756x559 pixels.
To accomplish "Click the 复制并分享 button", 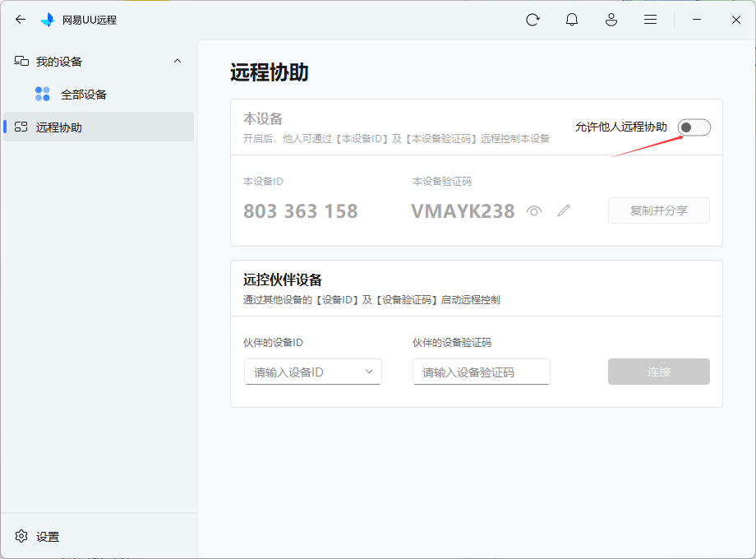I will click(x=658, y=210).
